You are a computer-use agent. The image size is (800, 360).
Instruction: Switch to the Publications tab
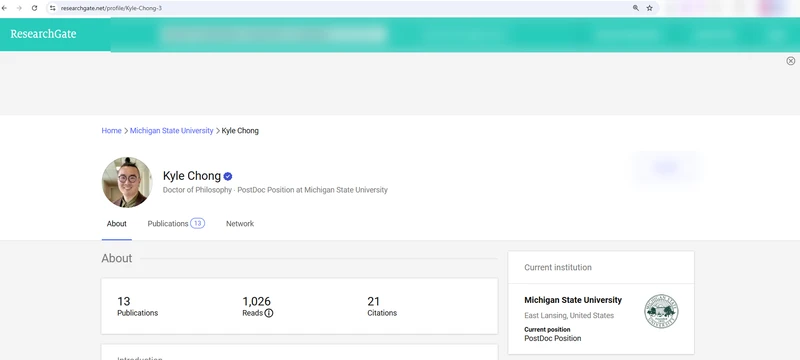tap(176, 223)
